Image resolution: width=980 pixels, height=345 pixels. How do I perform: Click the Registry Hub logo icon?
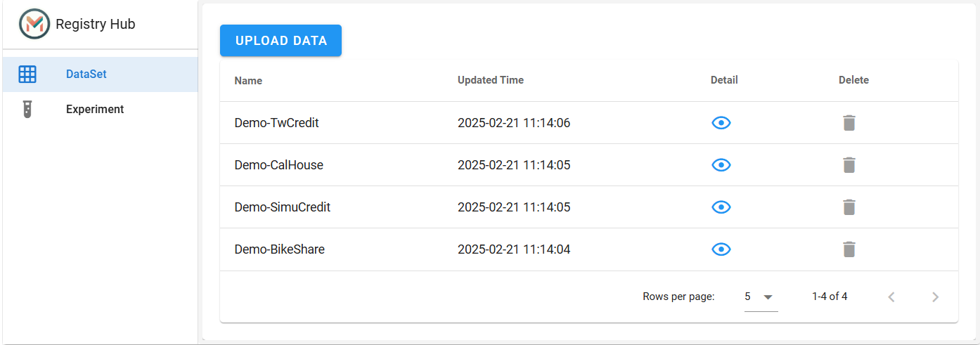point(34,24)
